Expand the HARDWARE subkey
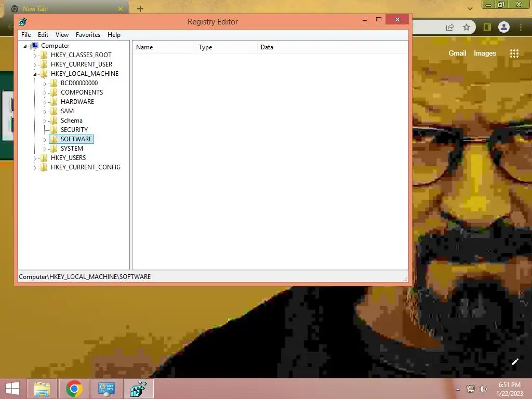The image size is (532, 399). pyautogui.click(x=45, y=102)
